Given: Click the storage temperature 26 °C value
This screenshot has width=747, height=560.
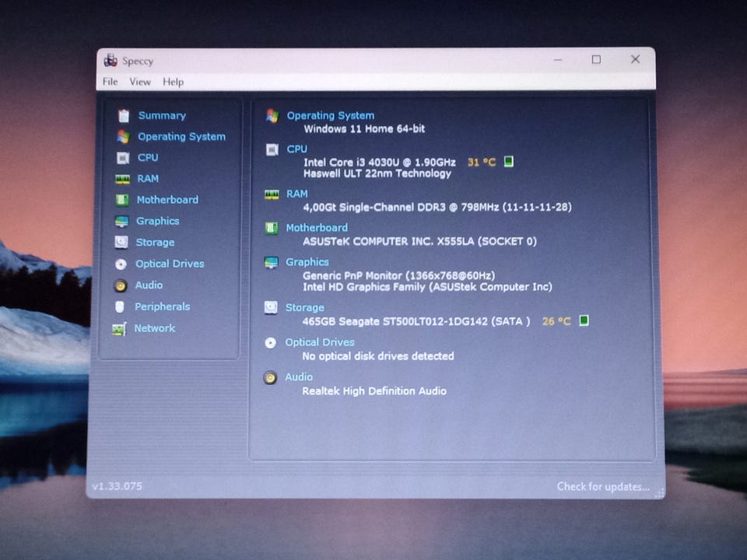Looking at the screenshot, I should [x=556, y=321].
